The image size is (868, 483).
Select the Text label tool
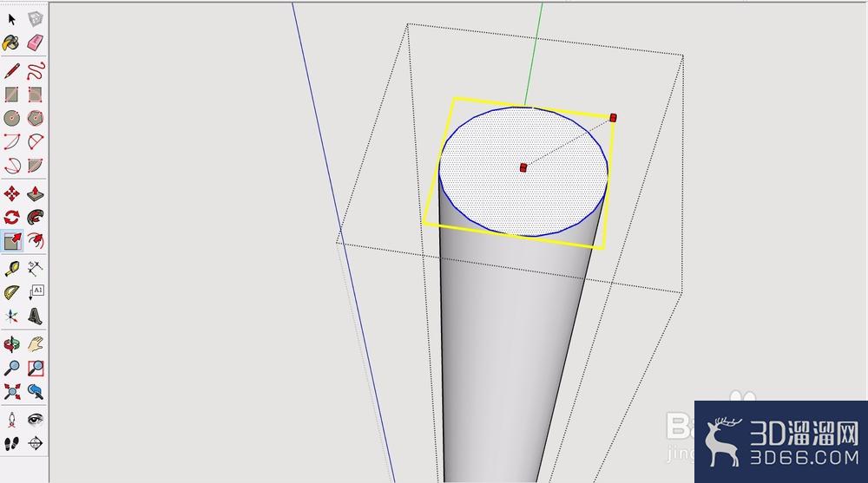click(36, 292)
